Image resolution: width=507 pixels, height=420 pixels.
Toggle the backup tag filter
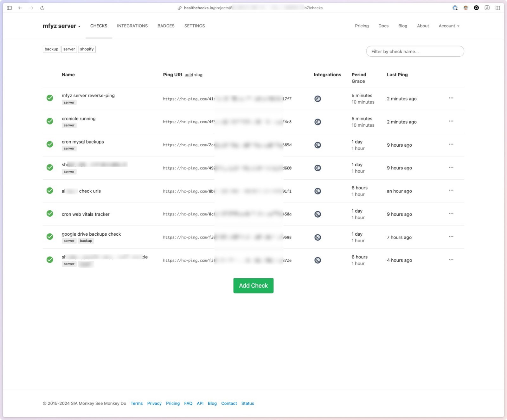point(51,49)
